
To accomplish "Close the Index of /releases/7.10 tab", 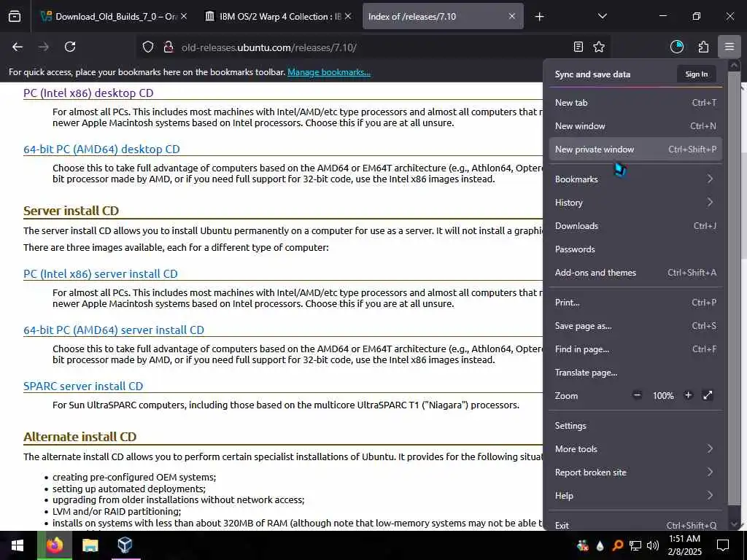I will pyautogui.click(x=511, y=16).
